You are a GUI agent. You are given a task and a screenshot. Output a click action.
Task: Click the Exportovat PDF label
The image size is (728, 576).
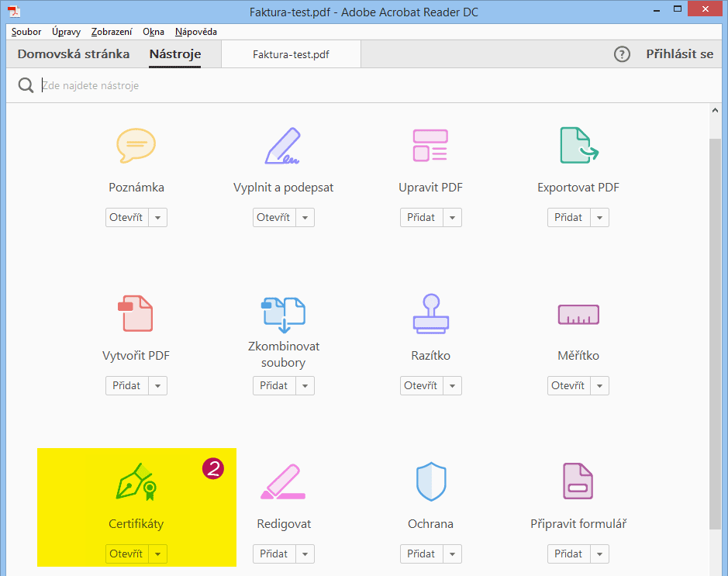[578, 188]
